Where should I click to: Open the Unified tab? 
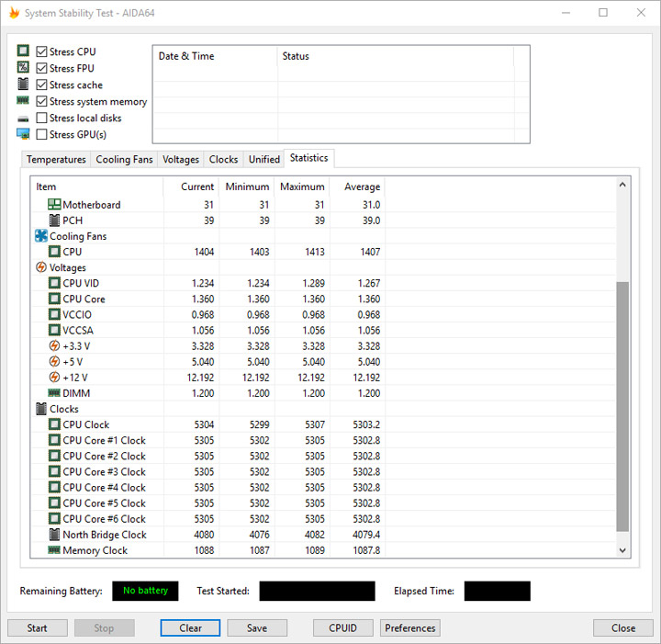point(263,160)
